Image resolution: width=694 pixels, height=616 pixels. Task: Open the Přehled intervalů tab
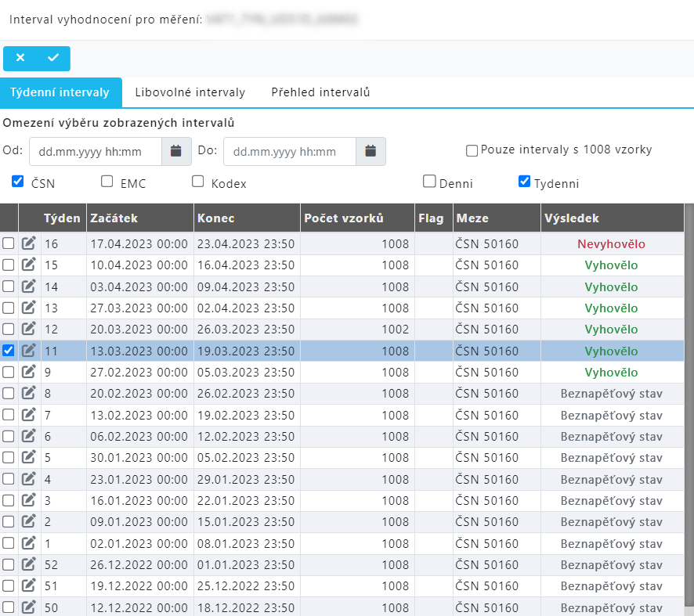pyautogui.click(x=320, y=92)
